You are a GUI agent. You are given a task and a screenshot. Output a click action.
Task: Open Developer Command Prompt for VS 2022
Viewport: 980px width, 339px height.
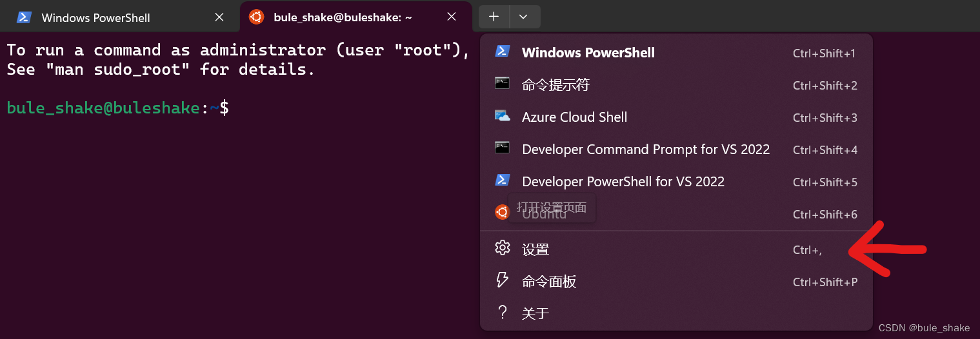tap(676, 150)
